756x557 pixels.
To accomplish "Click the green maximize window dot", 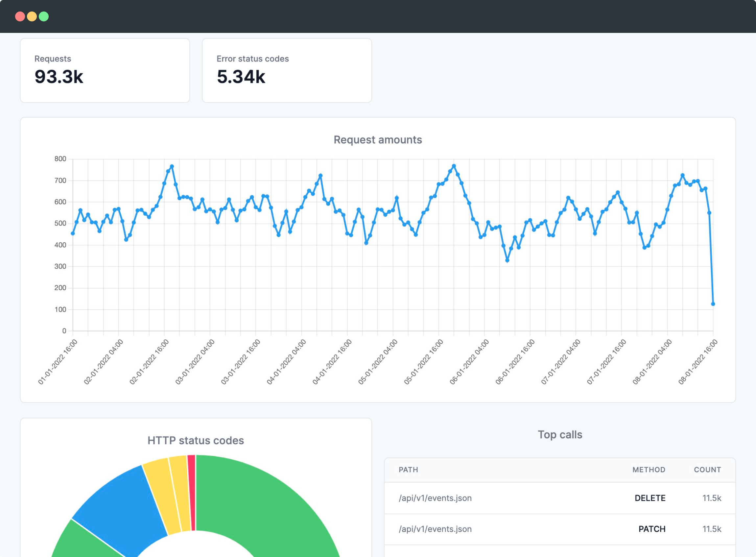I will click(44, 16).
